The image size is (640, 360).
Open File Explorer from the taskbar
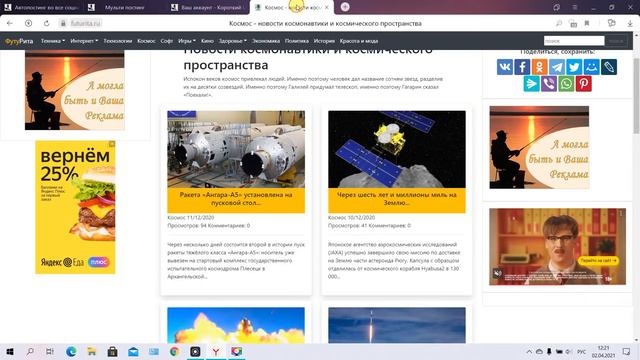91,351
